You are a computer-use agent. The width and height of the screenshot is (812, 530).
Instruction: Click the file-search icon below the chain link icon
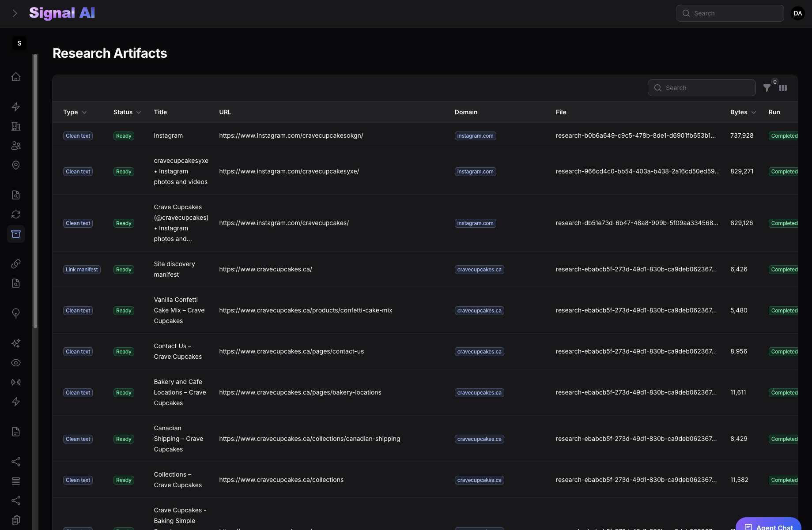click(16, 283)
